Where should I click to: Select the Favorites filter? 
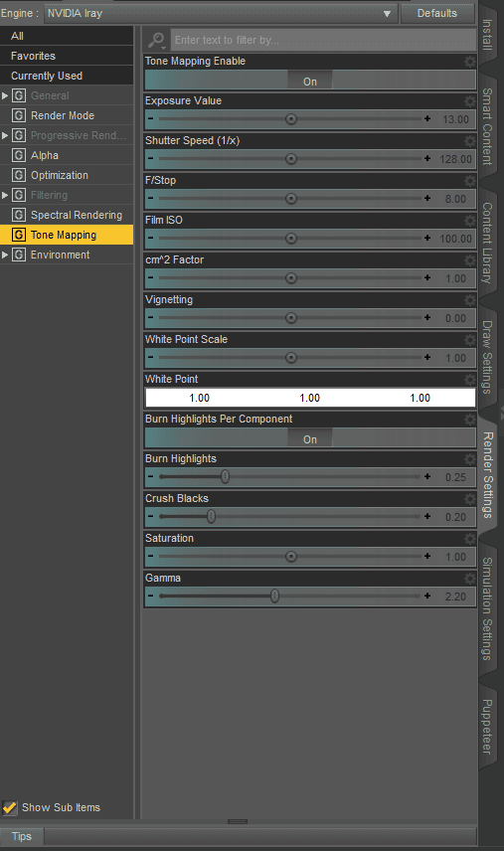(x=67, y=56)
